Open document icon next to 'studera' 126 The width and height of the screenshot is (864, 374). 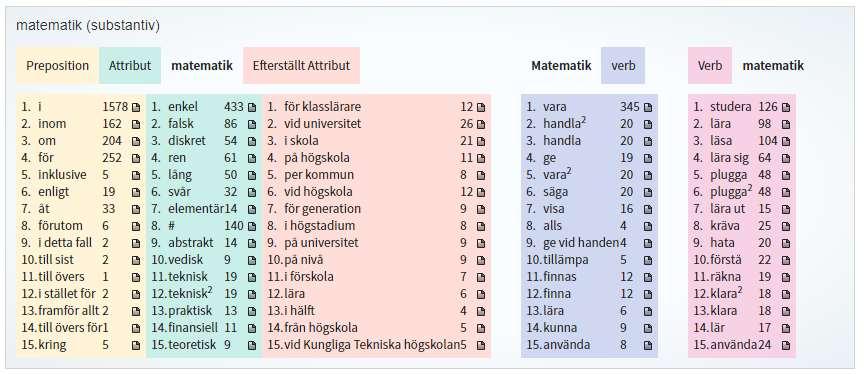click(785, 107)
